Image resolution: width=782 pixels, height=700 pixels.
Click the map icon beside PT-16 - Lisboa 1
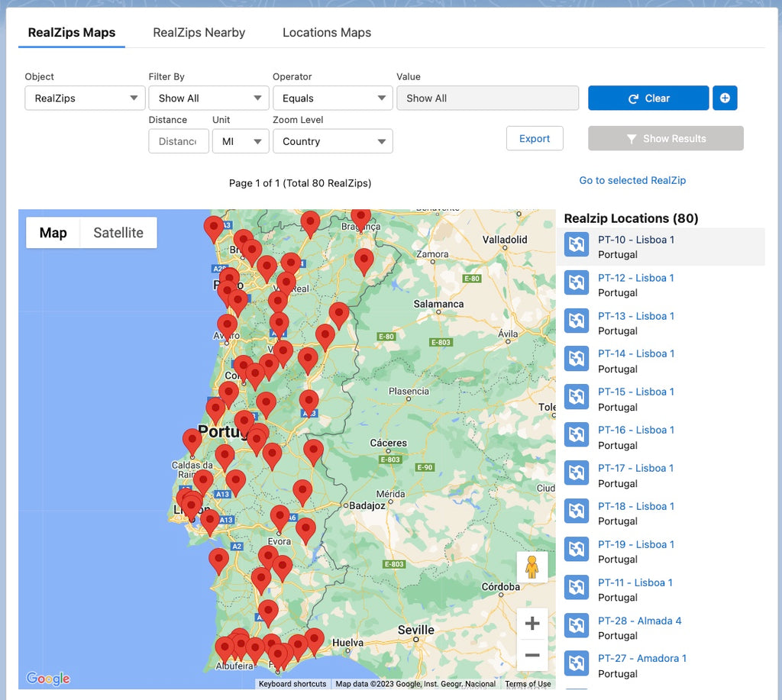577,435
